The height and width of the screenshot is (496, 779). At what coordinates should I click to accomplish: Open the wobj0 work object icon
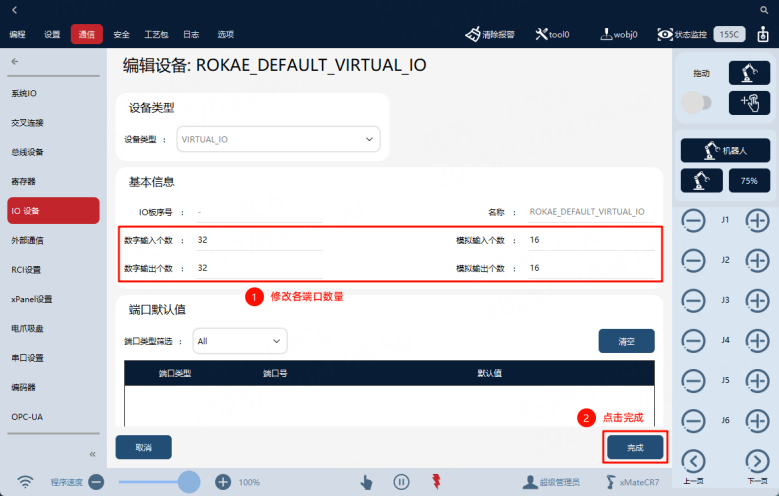606,34
